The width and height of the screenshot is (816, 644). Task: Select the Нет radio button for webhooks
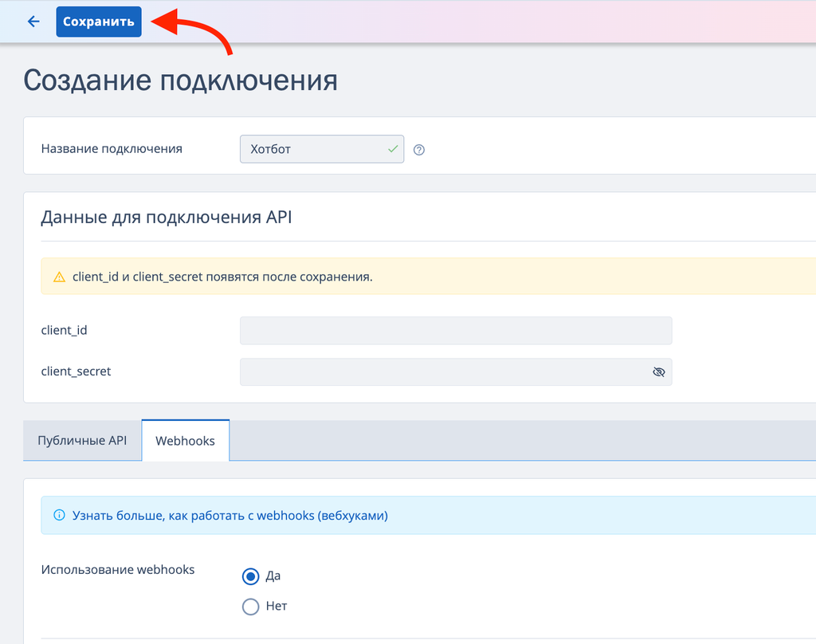click(x=250, y=607)
